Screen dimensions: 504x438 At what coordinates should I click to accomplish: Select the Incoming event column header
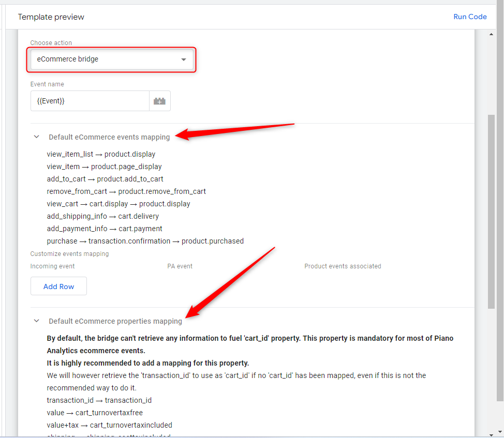52,266
